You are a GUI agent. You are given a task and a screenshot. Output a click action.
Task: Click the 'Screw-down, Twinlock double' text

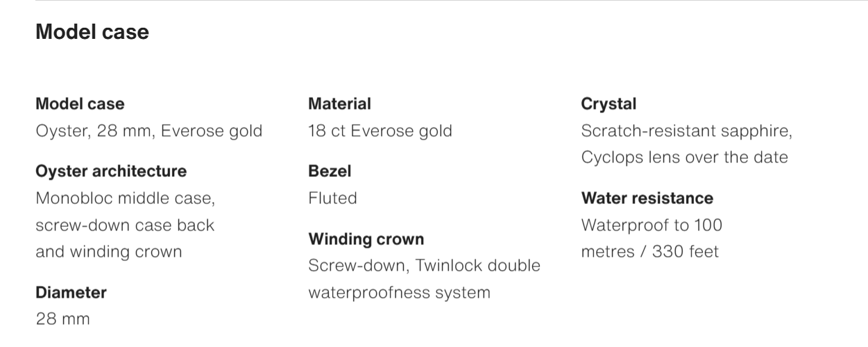(424, 266)
